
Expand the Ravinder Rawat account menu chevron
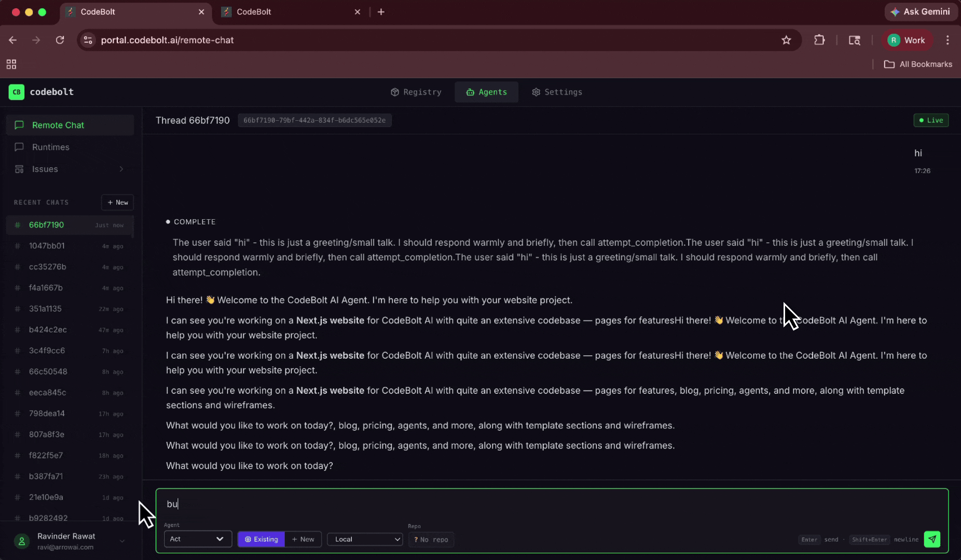[x=122, y=541]
